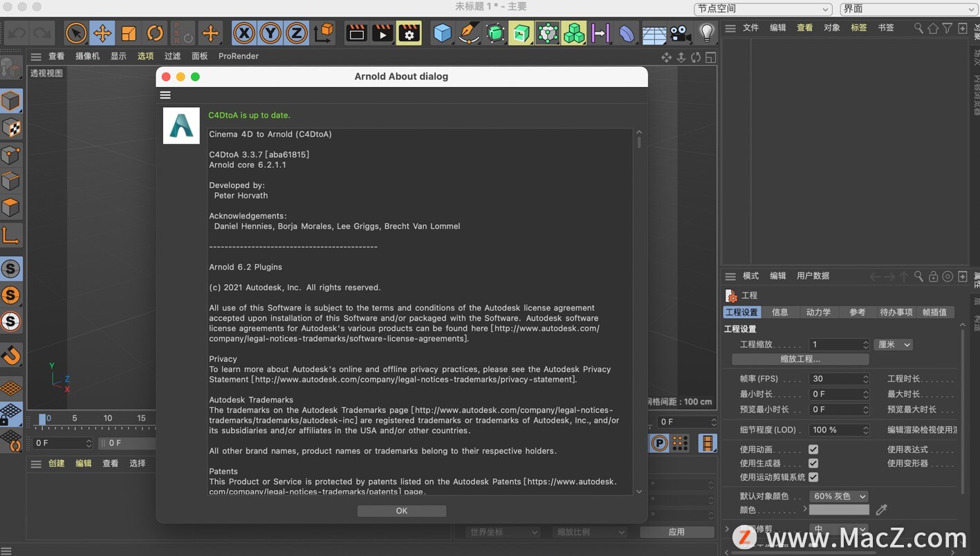Click the Undo arrow in toolbar
The height and width of the screenshot is (556, 980).
[x=17, y=33]
